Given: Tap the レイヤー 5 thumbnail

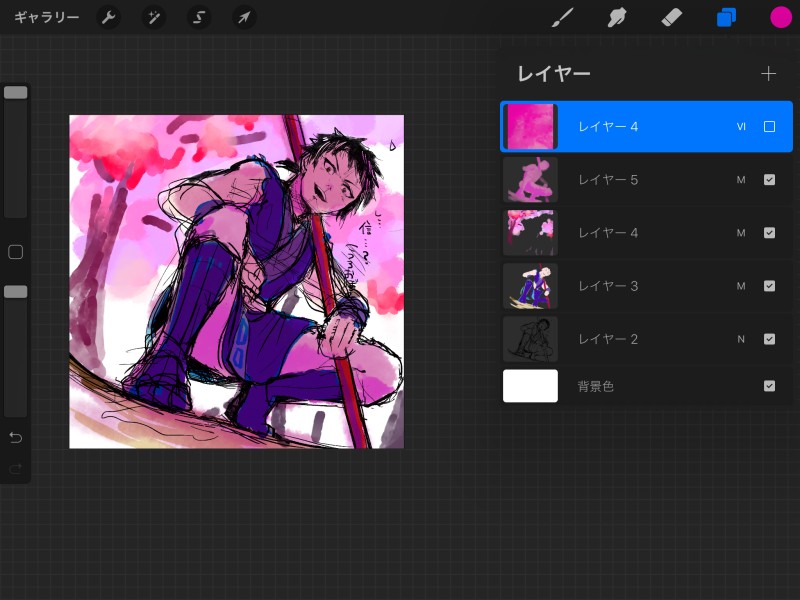Looking at the screenshot, I should pos(530,180).
